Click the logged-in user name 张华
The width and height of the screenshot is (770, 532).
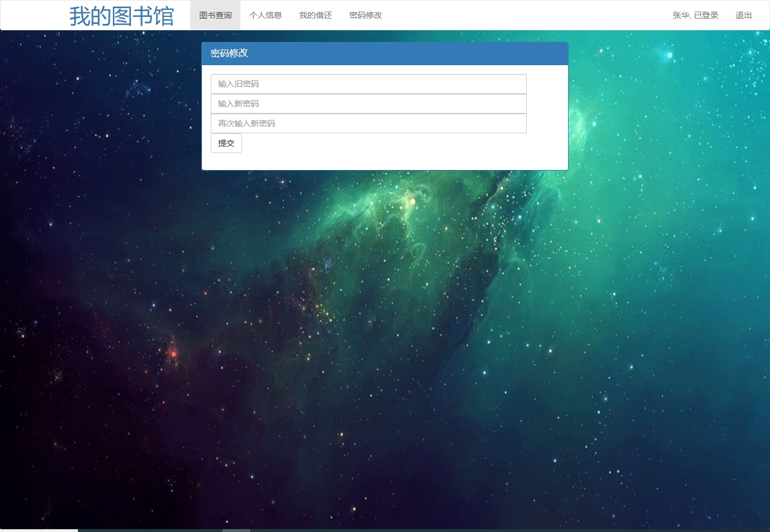coord(694,15)
